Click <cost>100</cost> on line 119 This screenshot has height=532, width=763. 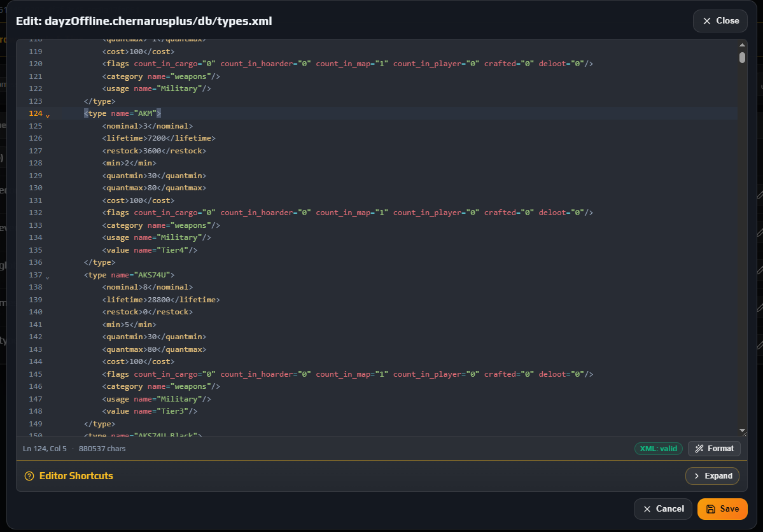(x=138, y=51)
